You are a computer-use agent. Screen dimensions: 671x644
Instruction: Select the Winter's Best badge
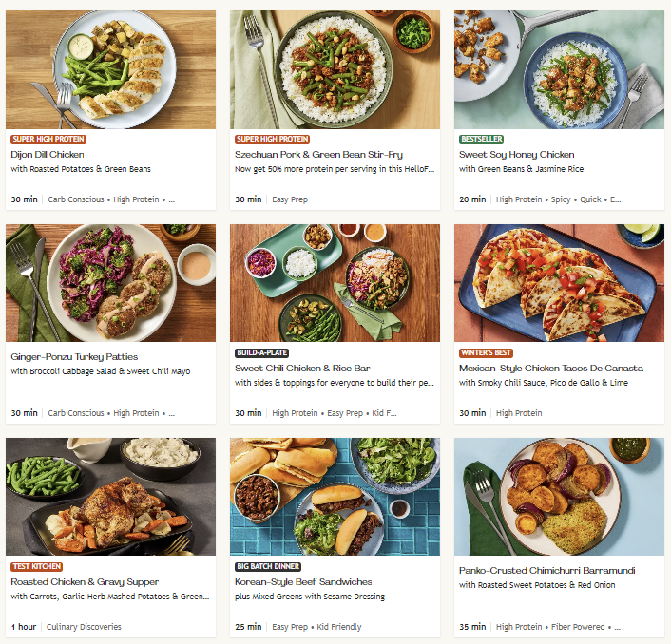tap(487, 352)
